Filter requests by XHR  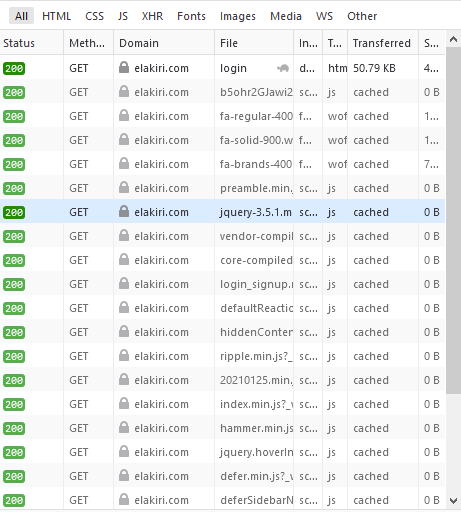pos(152,16)
